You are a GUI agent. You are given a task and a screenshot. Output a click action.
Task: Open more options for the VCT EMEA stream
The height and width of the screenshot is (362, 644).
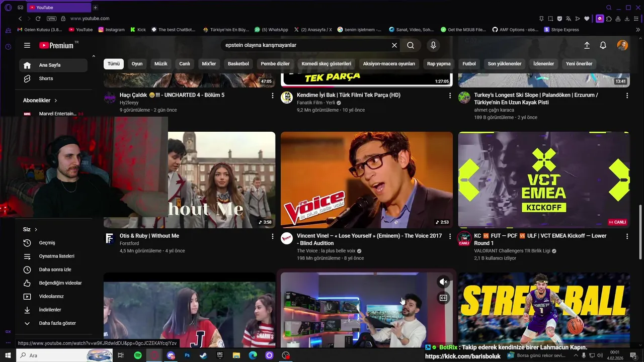[x=627, y=236]
